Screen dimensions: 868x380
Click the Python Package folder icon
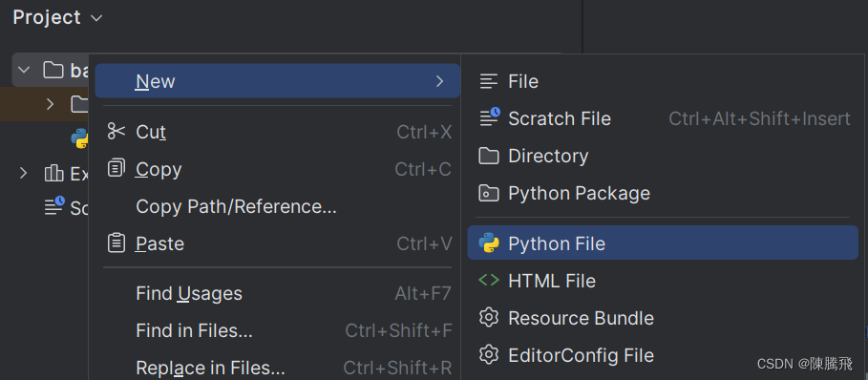(489, 193)
